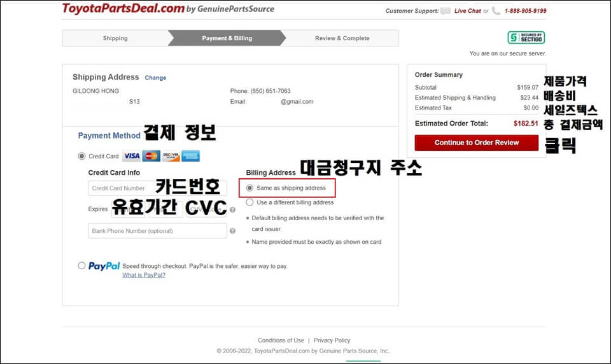Click the Credit Card Info heading
This screenshot has height=364, width=611.
(x=114, y=172)
